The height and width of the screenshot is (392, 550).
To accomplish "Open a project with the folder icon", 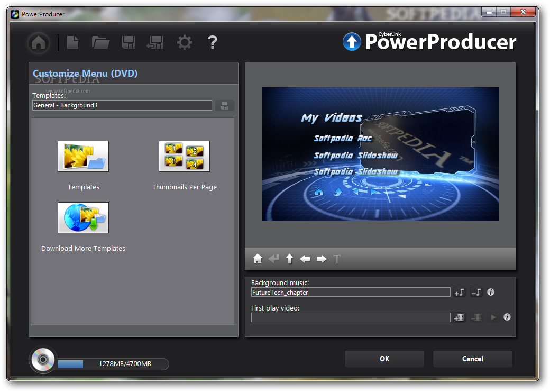I will (100, 42).
